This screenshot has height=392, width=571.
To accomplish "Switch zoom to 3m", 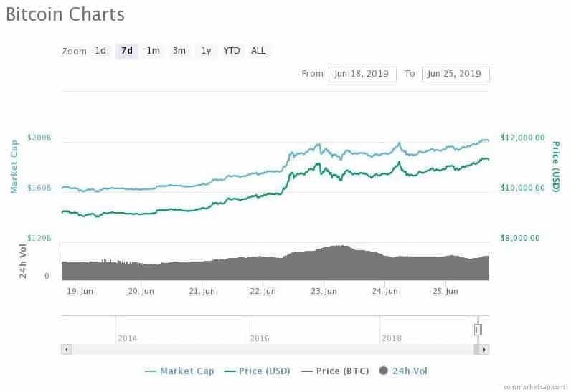I will tap(179, 51).
